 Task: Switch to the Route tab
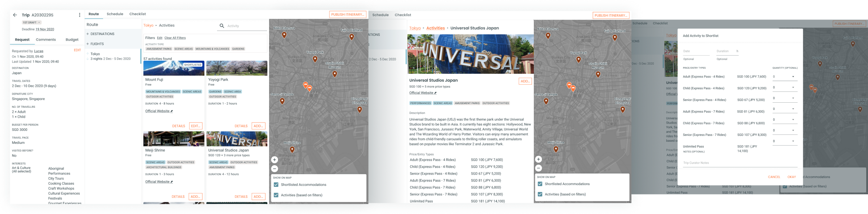(94, 14)
